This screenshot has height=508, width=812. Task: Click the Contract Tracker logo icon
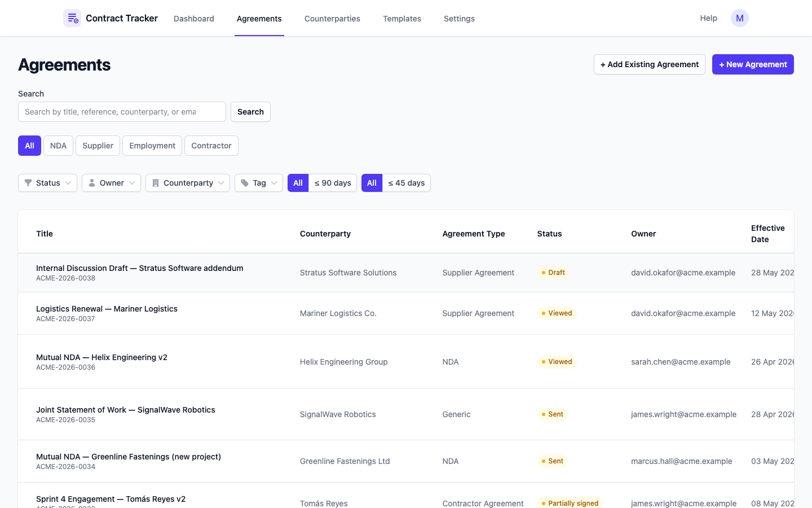click(x=72, y=18)
